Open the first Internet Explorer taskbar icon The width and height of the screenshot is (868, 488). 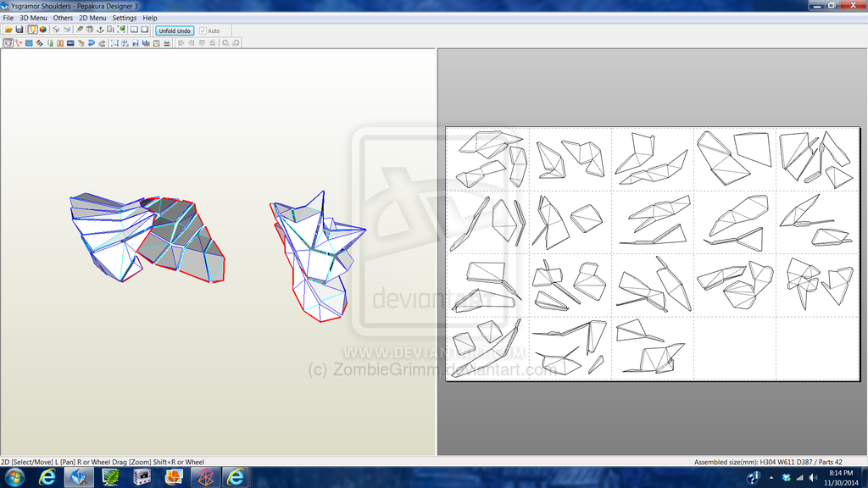[47, 477]
